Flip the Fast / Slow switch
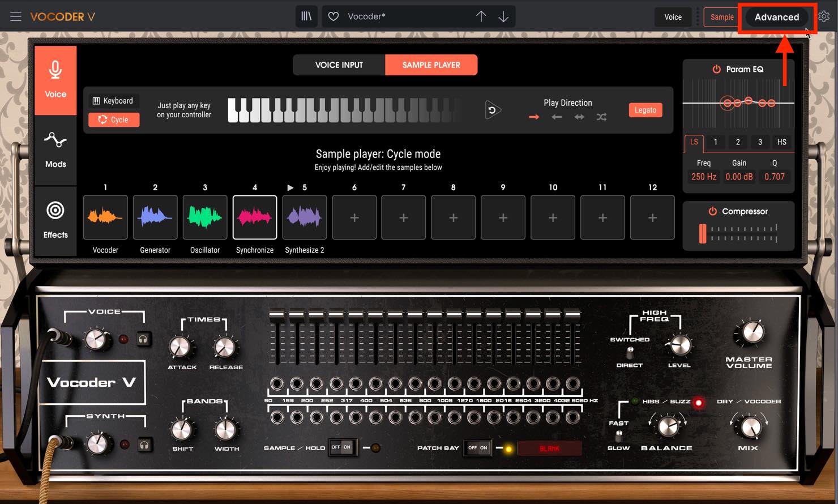Image resolution: width=838 pixels, height=504 pixels. coord(619,436)
